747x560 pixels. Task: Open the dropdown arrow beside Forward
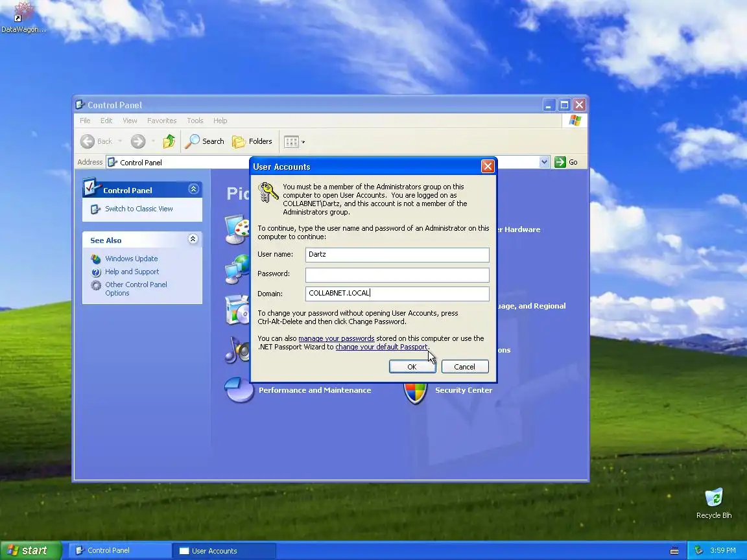(153, 141)
